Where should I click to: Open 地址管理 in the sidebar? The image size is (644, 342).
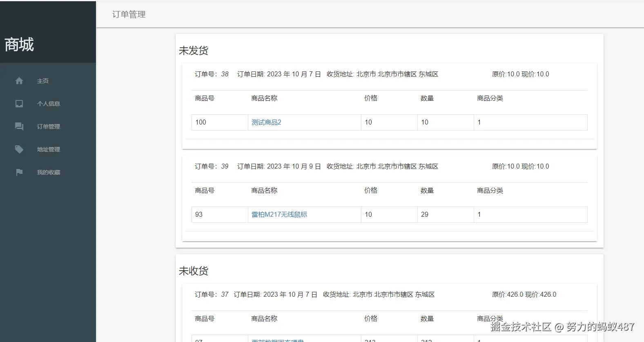(x=49, y=149)
